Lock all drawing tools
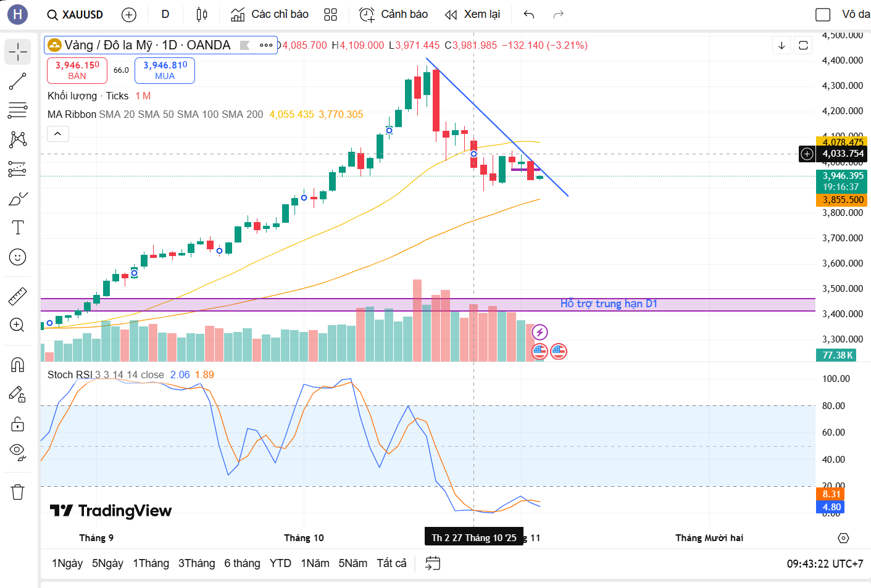871x588 pixels. click(17, 424)
